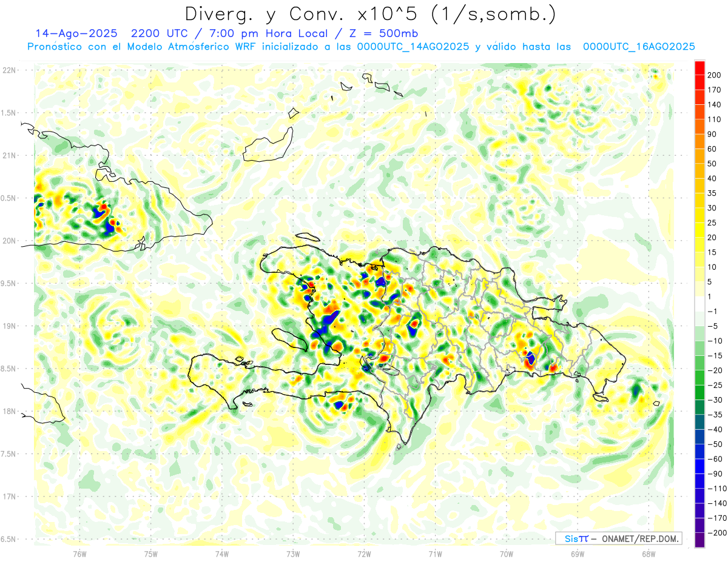Click the '-40' colorbar label
Screen dimensions: 728x562
[716, 429]
